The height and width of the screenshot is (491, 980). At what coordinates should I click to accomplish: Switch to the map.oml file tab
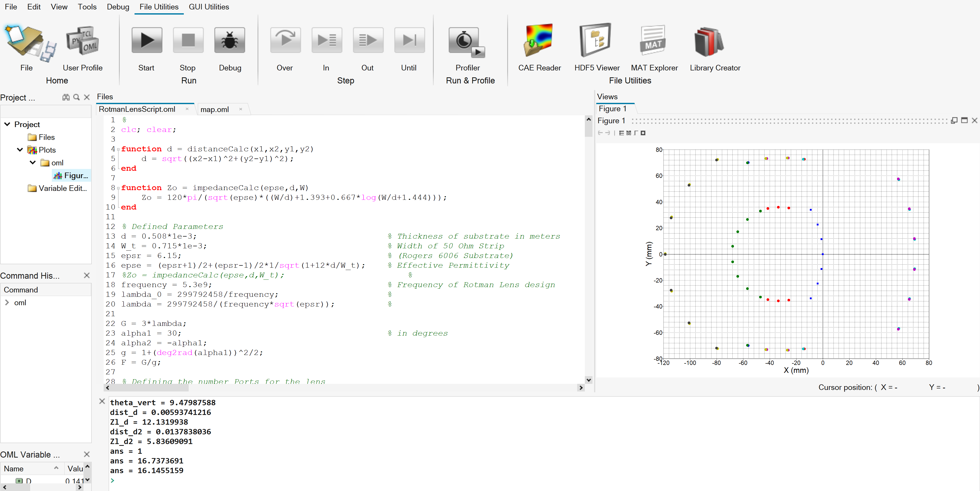(215, 109)
